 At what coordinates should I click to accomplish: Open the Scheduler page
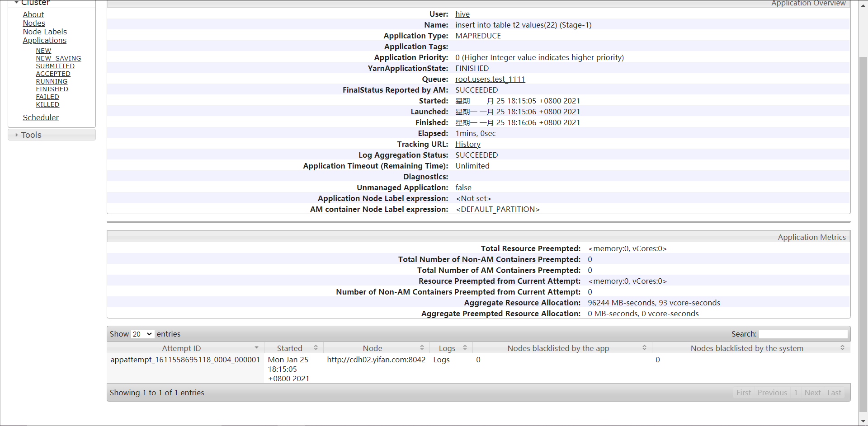click(x=41, y=117)
